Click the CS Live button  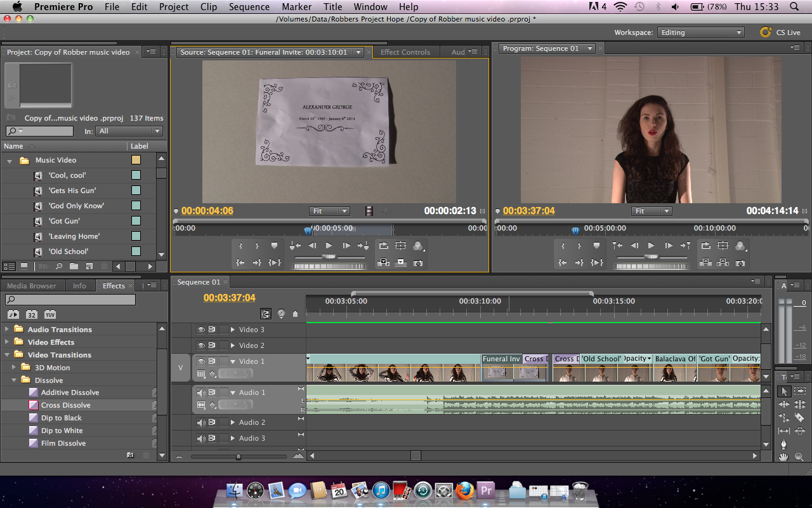click(781, 32)
